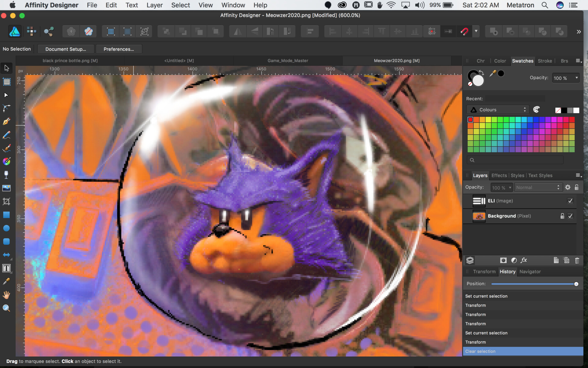Toggle visibility of Background layer
This screenshot has width=588, height=368.
point(570,216)
